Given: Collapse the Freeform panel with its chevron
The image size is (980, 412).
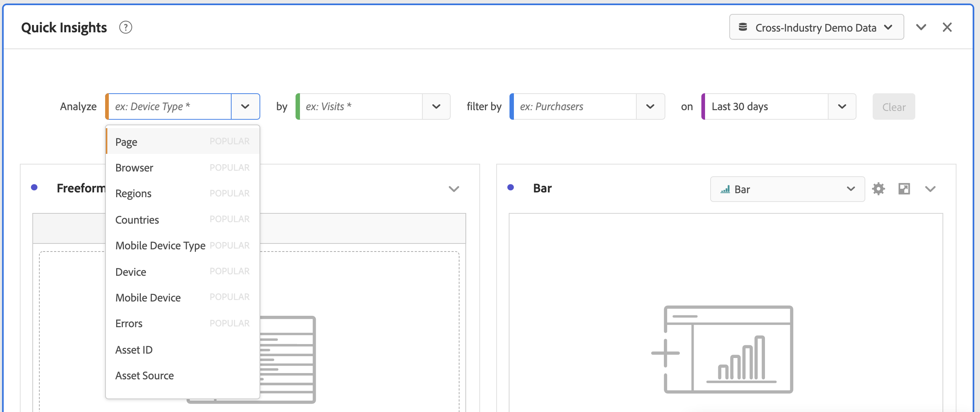Looking at the screenshot, I should point(454,189).
